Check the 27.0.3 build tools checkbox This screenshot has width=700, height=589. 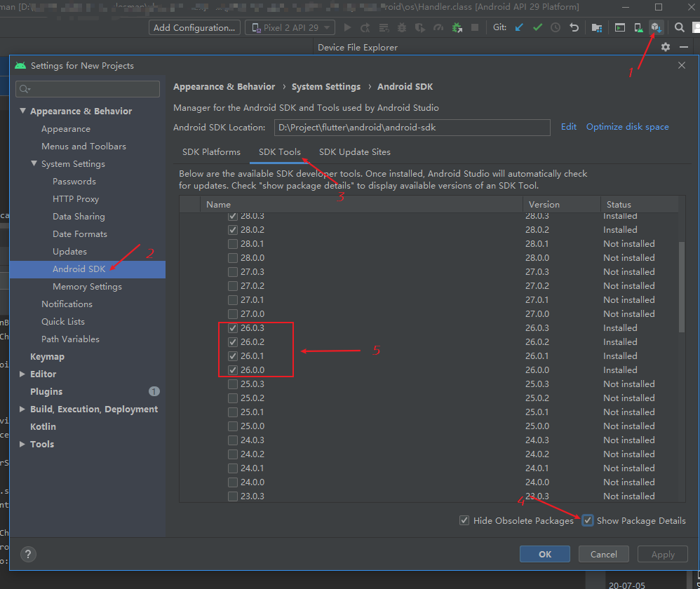pos(233,272)
